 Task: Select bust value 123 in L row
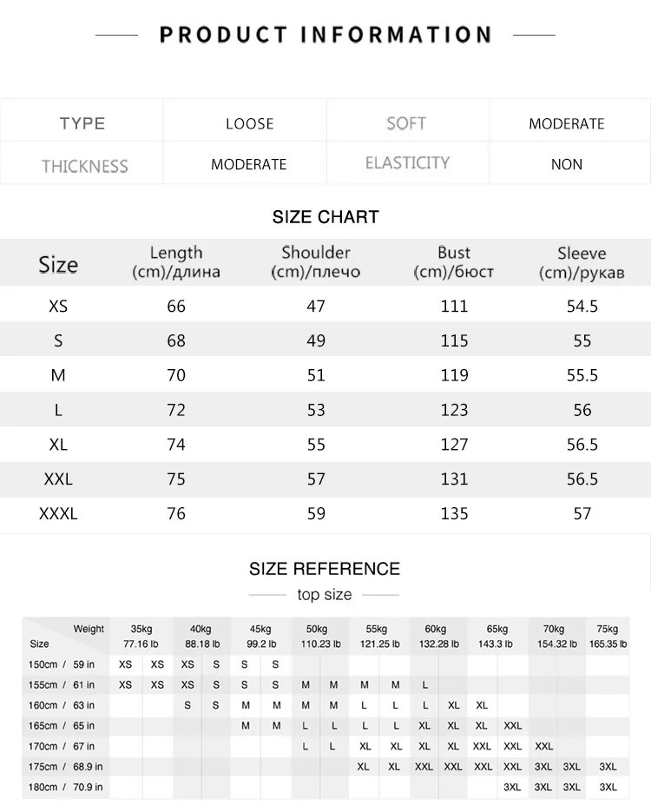click(x=454, y=410)
